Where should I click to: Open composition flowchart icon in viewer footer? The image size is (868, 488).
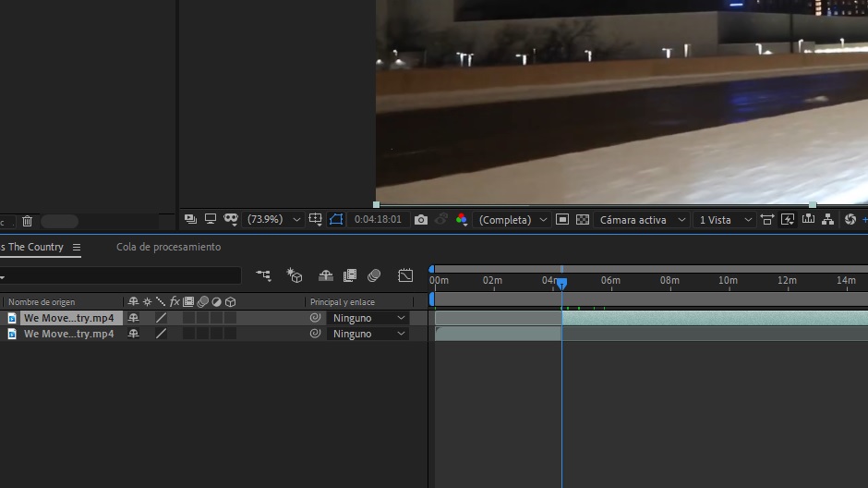[x=827, y=219]
